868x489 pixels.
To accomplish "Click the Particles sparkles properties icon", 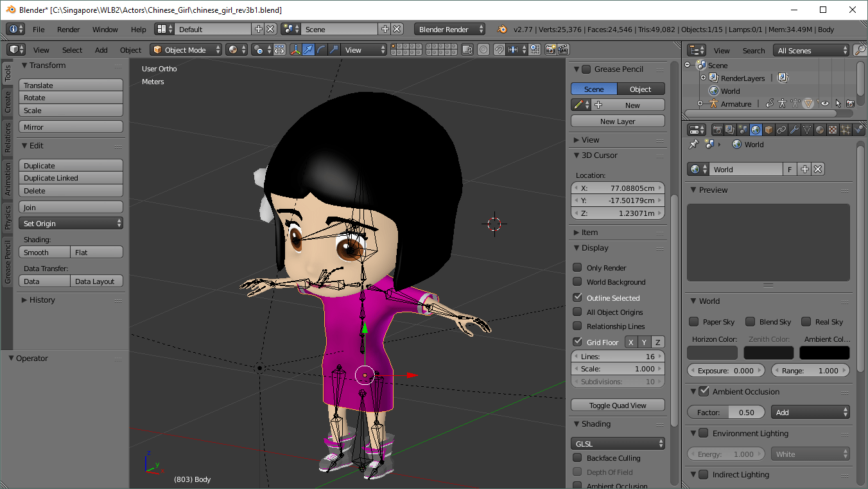I will tap(846, 129).
